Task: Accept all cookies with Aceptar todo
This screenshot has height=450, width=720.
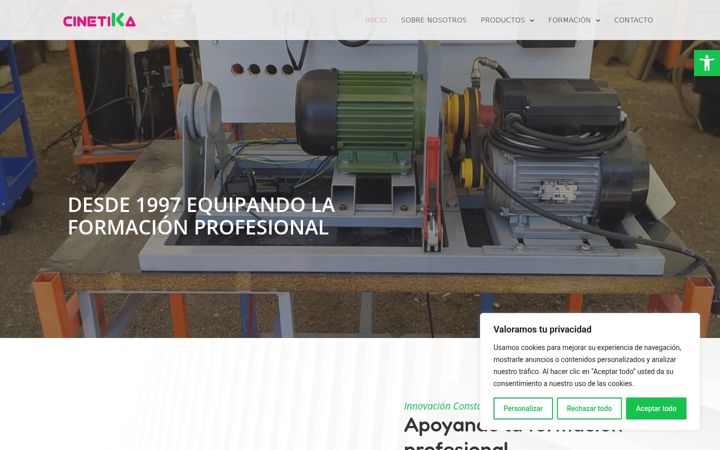Action: pyautogui.click(x=656, y=408)
